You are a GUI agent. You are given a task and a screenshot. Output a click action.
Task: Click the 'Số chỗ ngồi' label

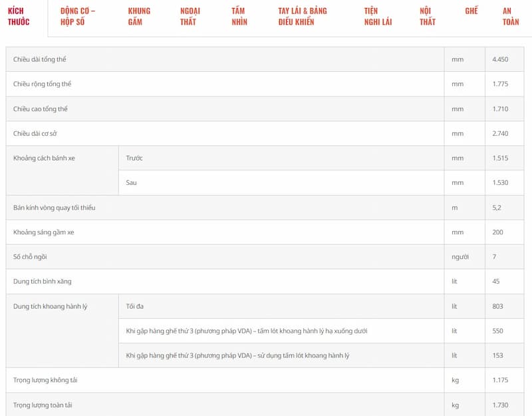tap(30, 257)
